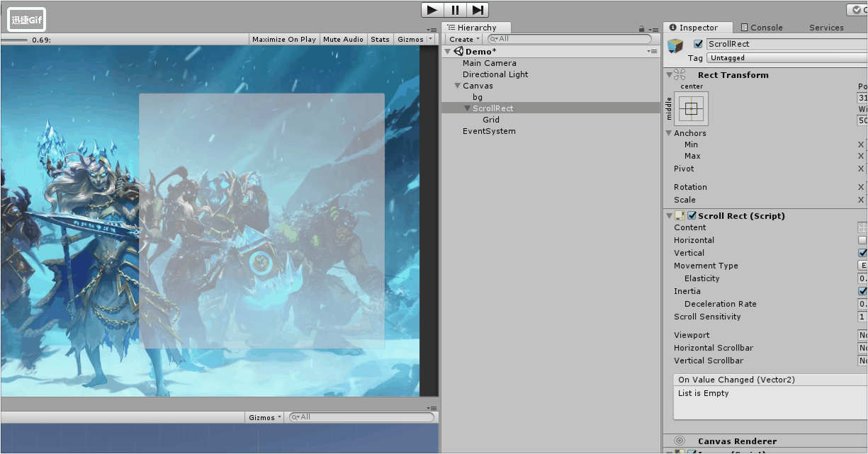Switch to the Console tab
The image size is (868, 454).
click(762, 28)
